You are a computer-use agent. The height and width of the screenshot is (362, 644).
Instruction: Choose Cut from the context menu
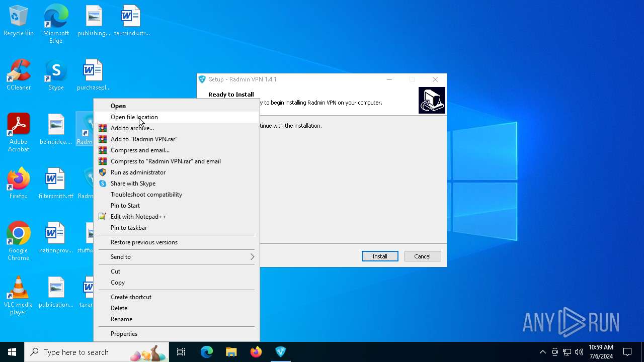177,271
